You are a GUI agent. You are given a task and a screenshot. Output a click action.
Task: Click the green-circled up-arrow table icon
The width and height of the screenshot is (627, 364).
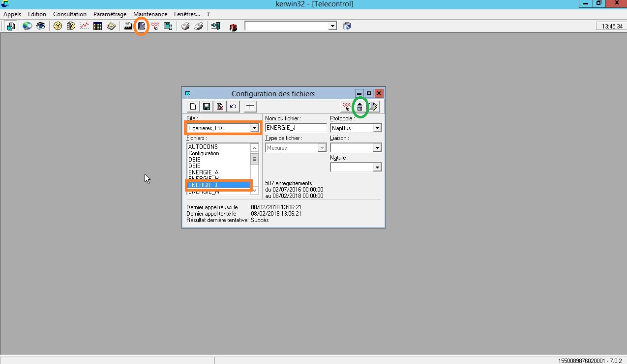pos(360,107)
